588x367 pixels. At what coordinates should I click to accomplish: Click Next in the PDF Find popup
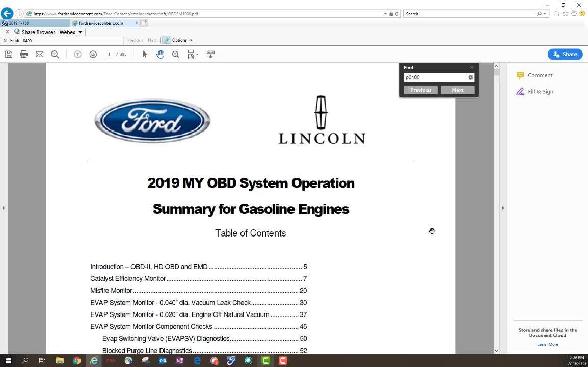(458, 90)
